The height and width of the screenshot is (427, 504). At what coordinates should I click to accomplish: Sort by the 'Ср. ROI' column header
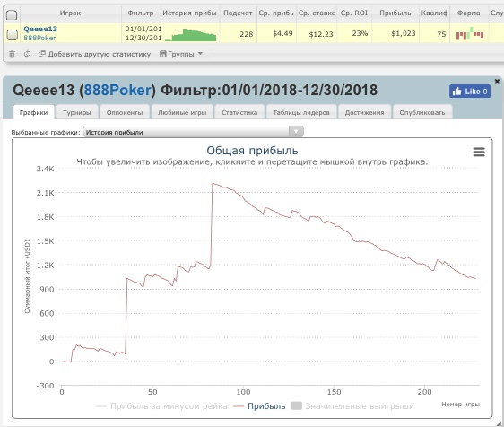354,13
